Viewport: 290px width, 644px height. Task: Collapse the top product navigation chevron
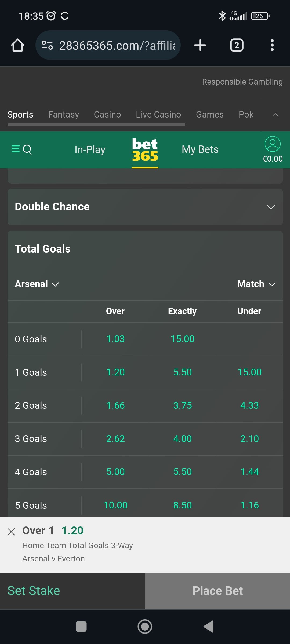pos(275,115)
